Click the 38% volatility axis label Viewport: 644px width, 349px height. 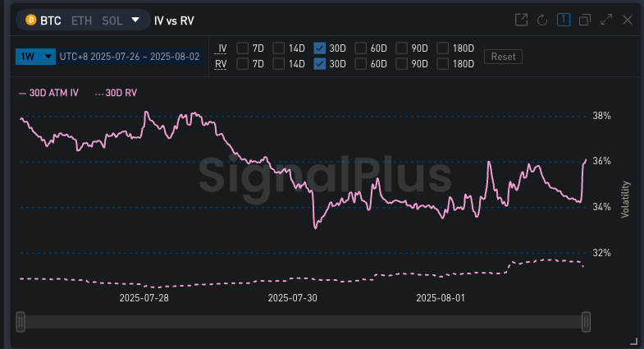[601, 116]
